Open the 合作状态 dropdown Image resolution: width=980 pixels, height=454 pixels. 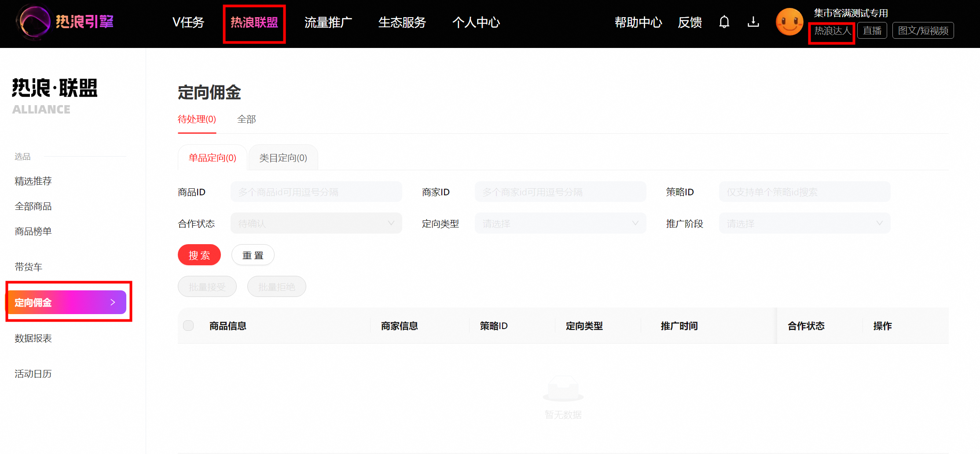pos(316,223)
